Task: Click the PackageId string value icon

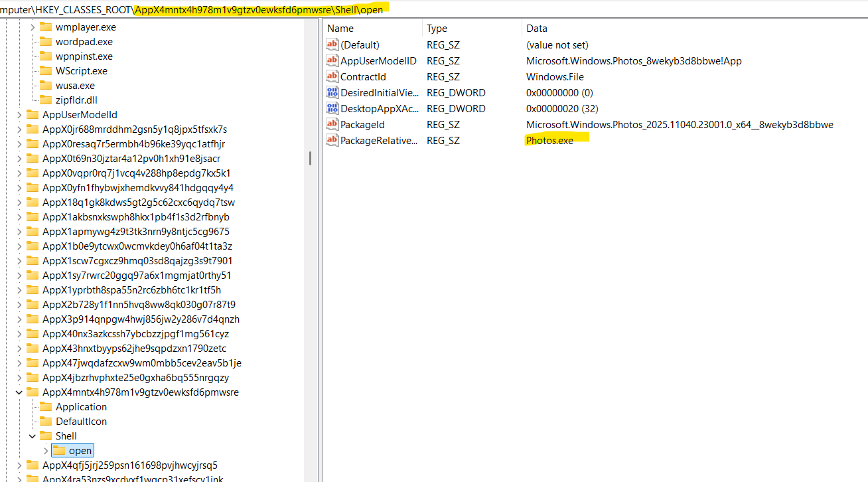Action: tap(332, 124)
